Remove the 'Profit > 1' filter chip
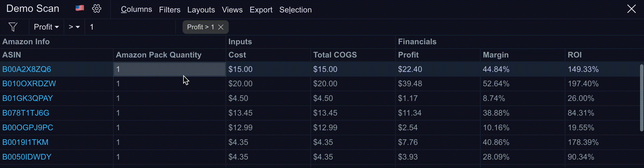Viewport: 644px width, 168px height. tap(221, 27)
